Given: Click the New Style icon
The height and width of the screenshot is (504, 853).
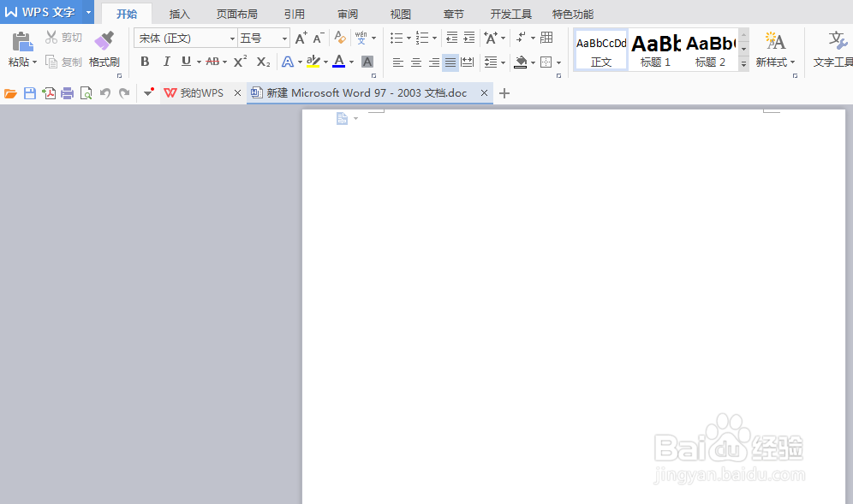Looking at the screenshot, I should click(775, 41).
